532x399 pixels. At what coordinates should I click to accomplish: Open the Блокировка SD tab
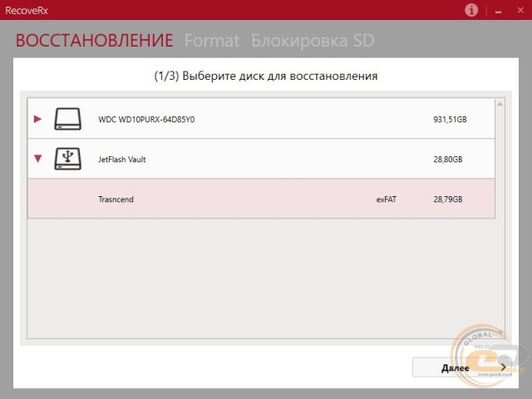313,41
